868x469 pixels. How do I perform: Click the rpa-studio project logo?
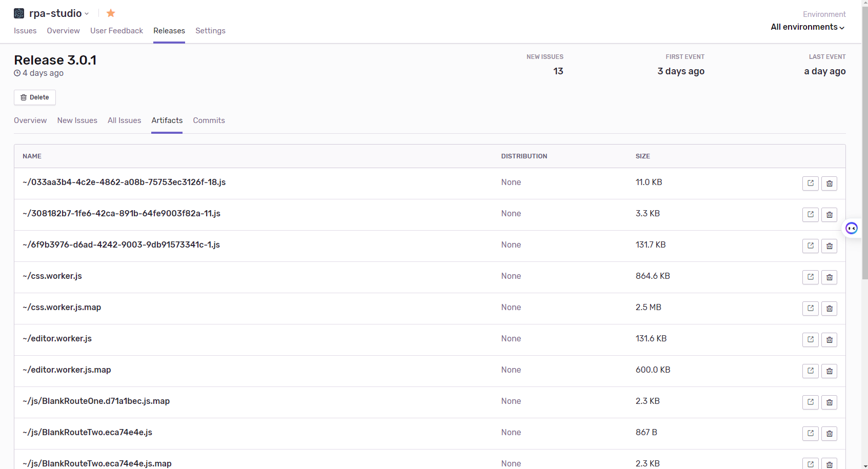[x=19, y=13]
